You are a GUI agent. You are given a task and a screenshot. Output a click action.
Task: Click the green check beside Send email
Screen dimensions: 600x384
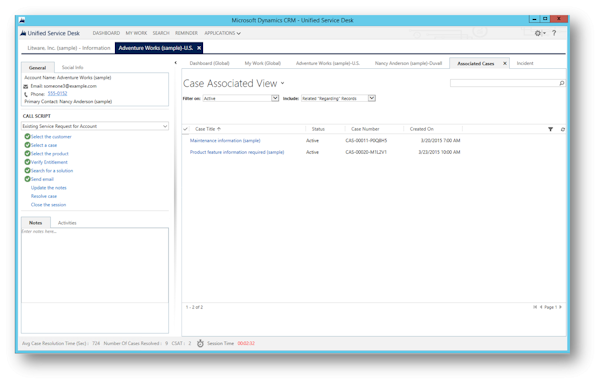pos(27,179)
